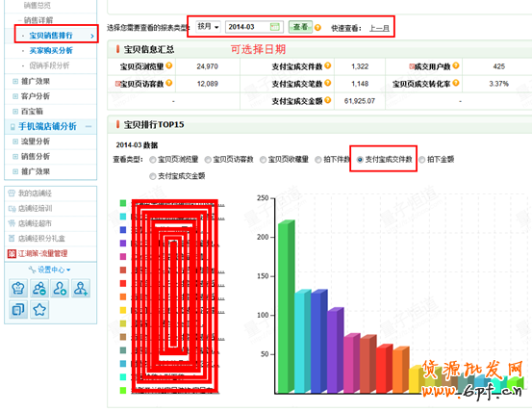Click the star icon in settings center
This screenshot has height=412, width=532.
(x=39, y=309)
